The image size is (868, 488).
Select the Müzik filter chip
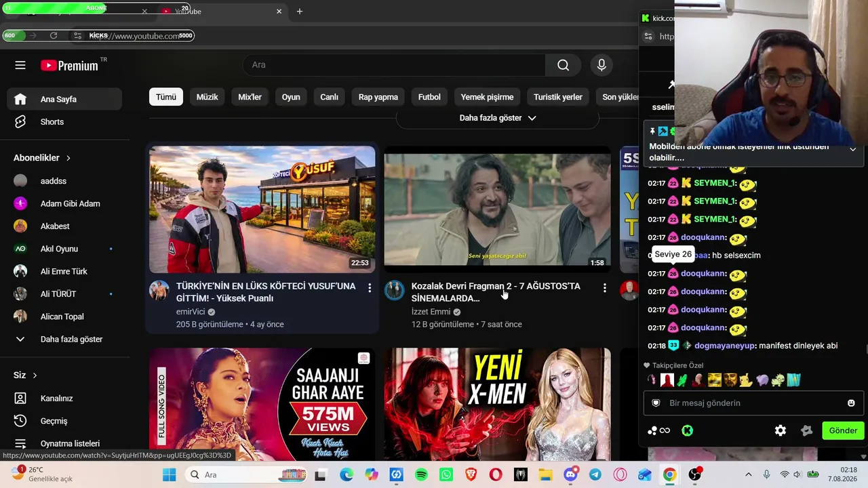[207, 97]
